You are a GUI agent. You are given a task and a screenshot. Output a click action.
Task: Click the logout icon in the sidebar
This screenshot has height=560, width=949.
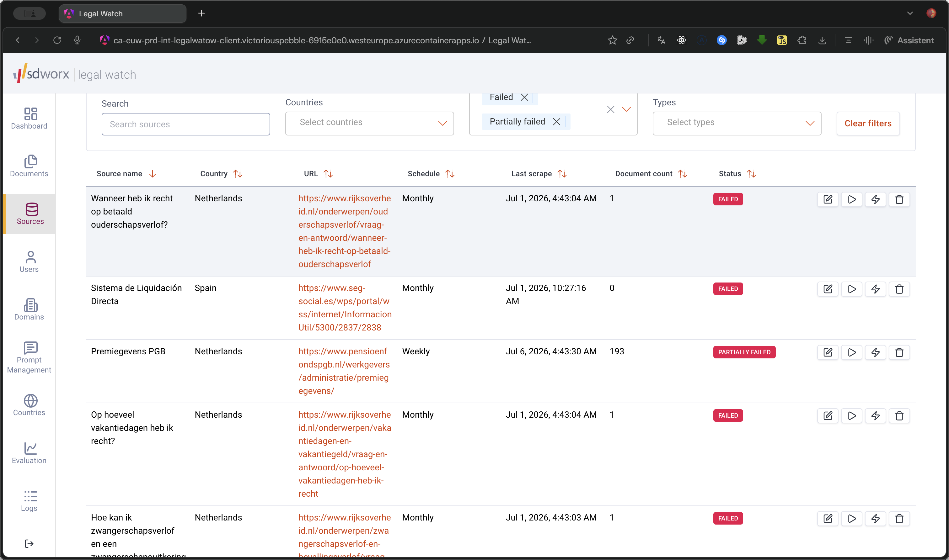pos(29,543)
